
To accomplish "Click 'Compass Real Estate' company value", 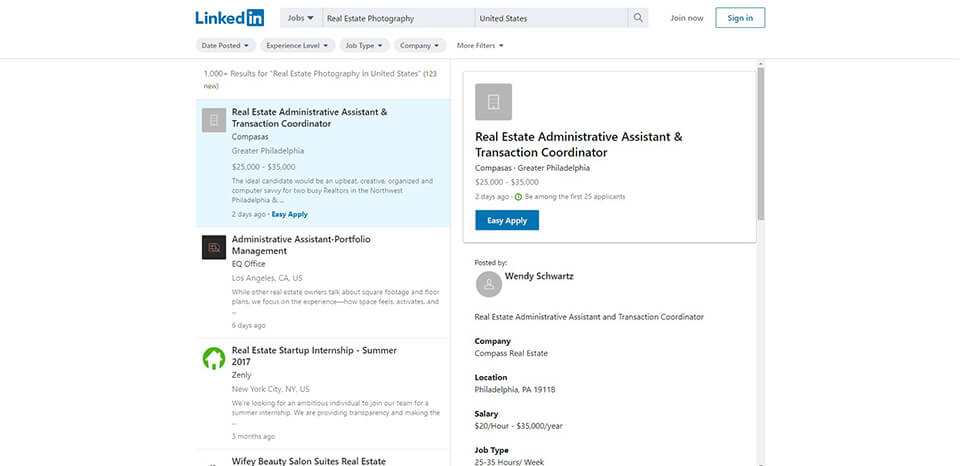I will (x=511, y=353).
